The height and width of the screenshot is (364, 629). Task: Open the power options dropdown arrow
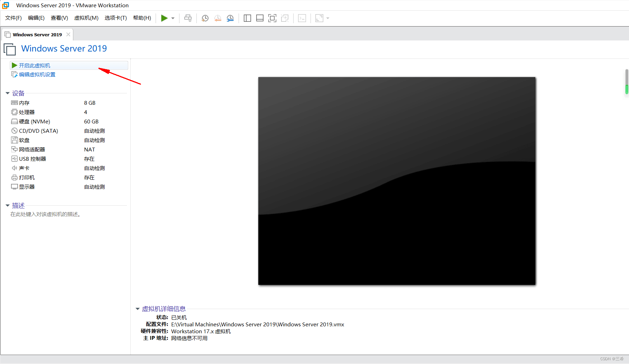click(173, 18)
